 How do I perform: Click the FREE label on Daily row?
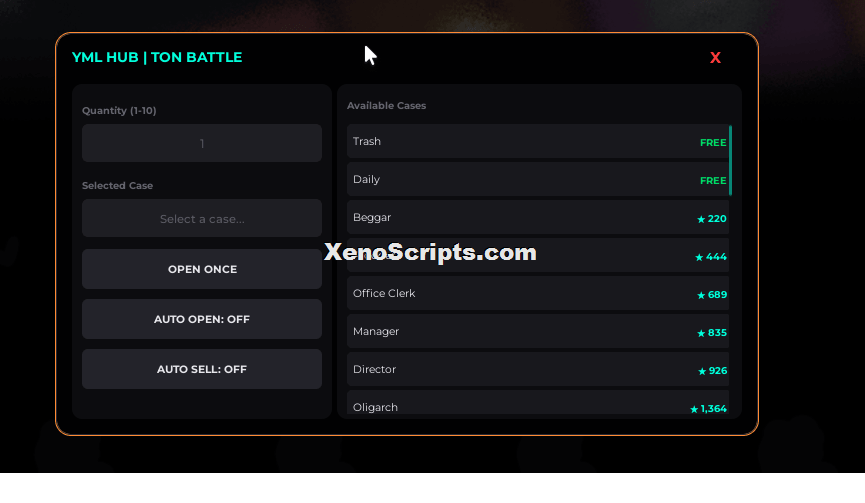coord(713,181)
